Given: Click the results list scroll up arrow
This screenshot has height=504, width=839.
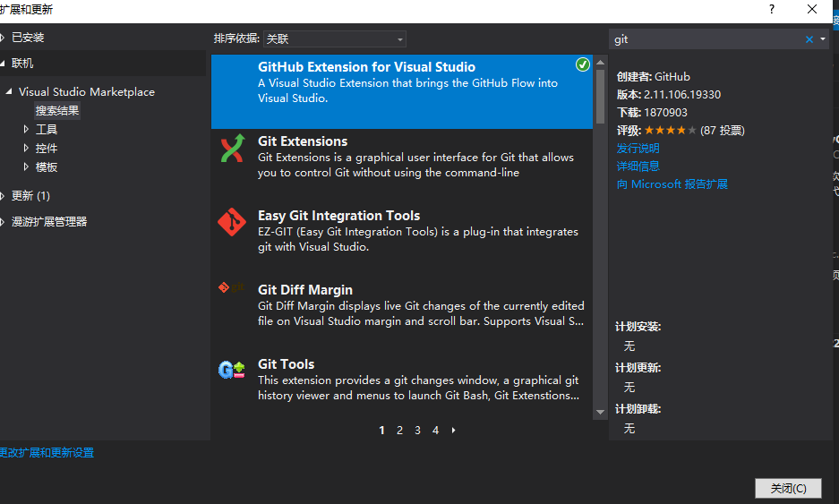Looking at the screenshot, I should (600, 62).
